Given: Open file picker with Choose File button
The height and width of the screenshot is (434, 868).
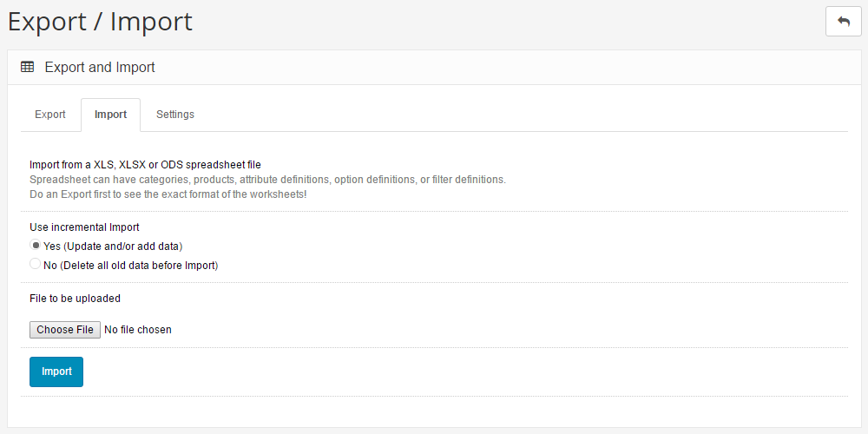Looking at the screenshot, I should click(x=65, y=330).
